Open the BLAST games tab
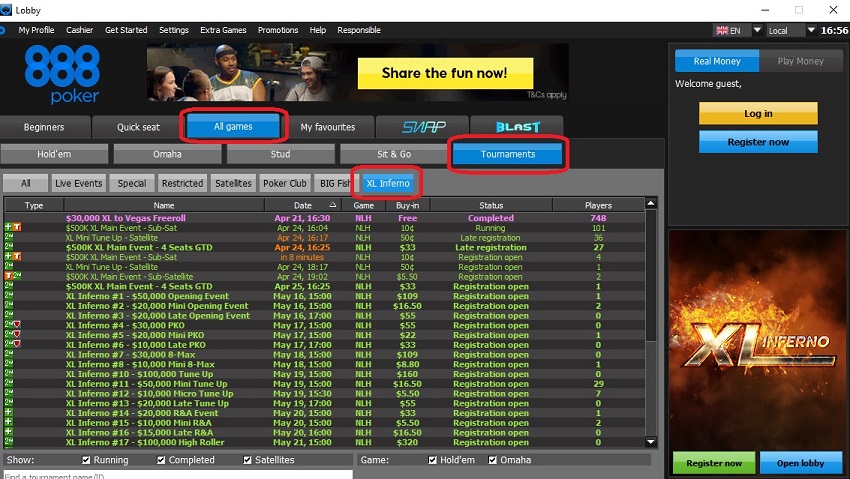Viewport: 850px width, 479px height. [x=517, y=127]
